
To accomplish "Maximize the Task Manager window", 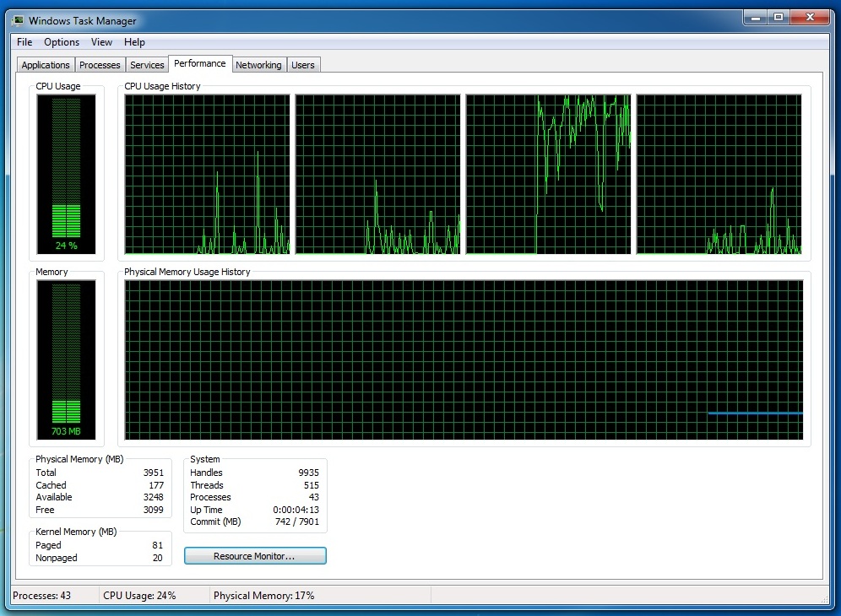I will click(779, 18).
